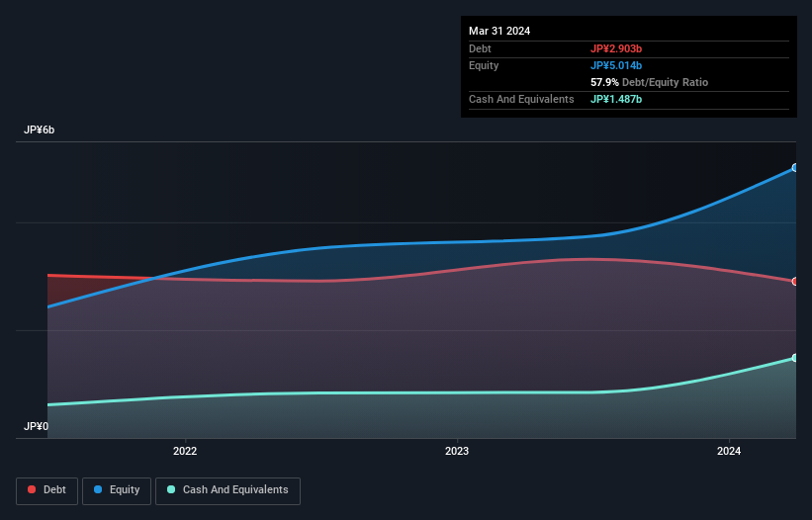Click the 2024 x-axis label

(729, 451)
